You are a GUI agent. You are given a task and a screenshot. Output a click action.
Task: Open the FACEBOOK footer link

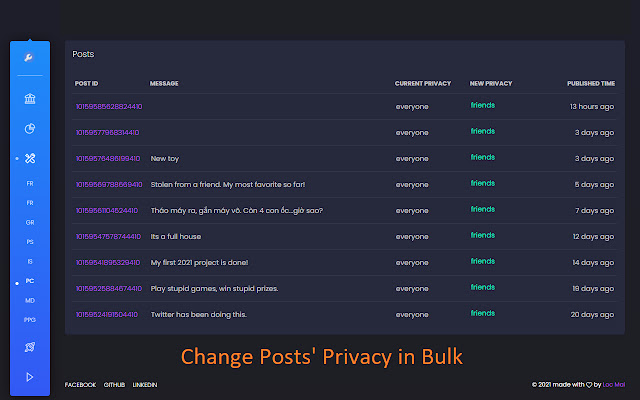tap(80, 384)
